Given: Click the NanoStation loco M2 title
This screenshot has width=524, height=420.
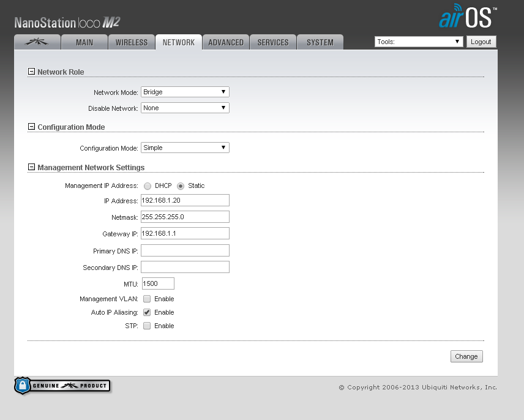Looking at the screenshot, I should tap(67, 23).
